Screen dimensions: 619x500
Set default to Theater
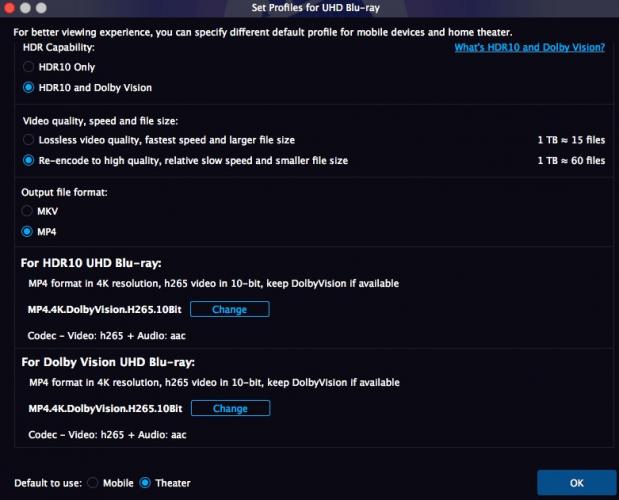pos(145,483)
